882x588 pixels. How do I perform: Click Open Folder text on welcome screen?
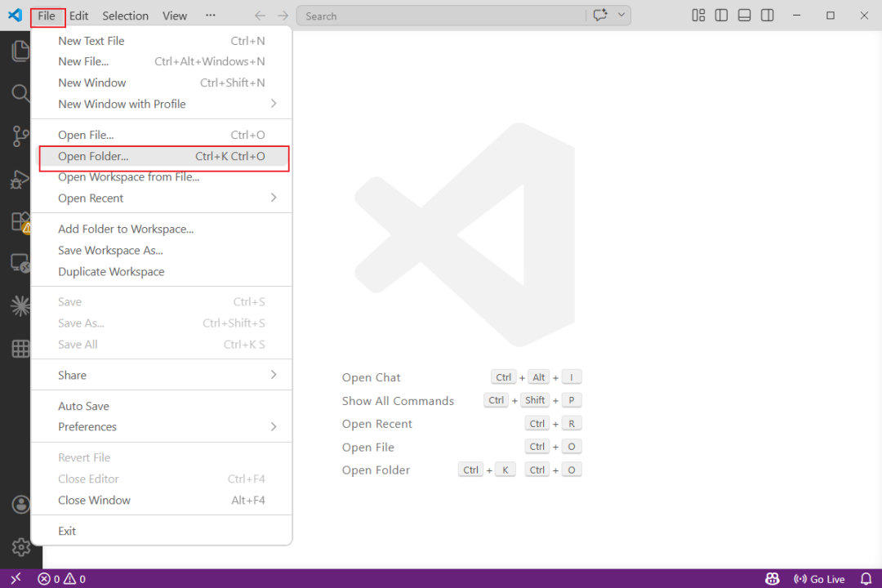tap(376, 470)
